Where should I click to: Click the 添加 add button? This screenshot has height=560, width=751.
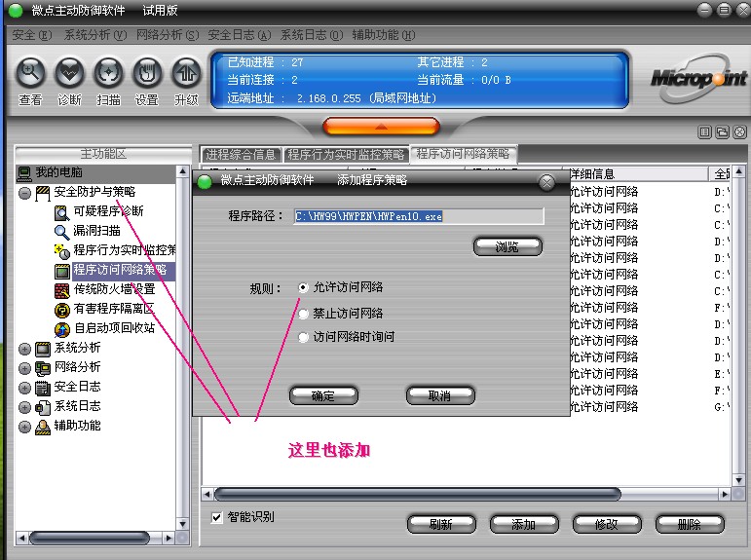524,525
